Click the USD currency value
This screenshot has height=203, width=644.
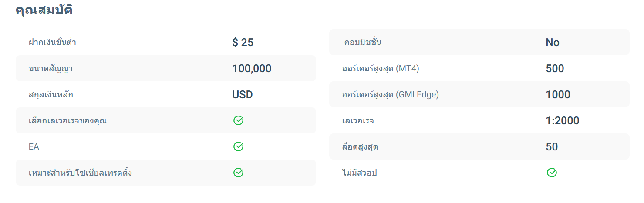pyautogui.click(x=242, y=95)
